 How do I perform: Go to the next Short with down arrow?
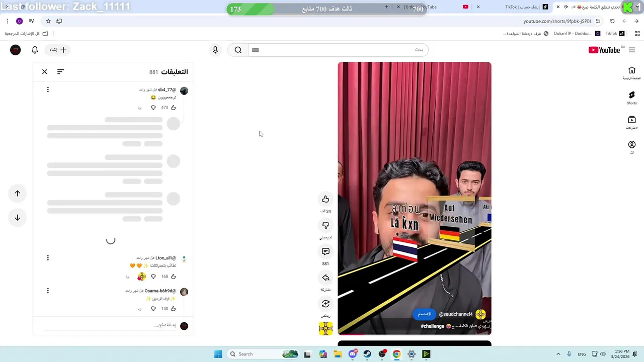17,218
